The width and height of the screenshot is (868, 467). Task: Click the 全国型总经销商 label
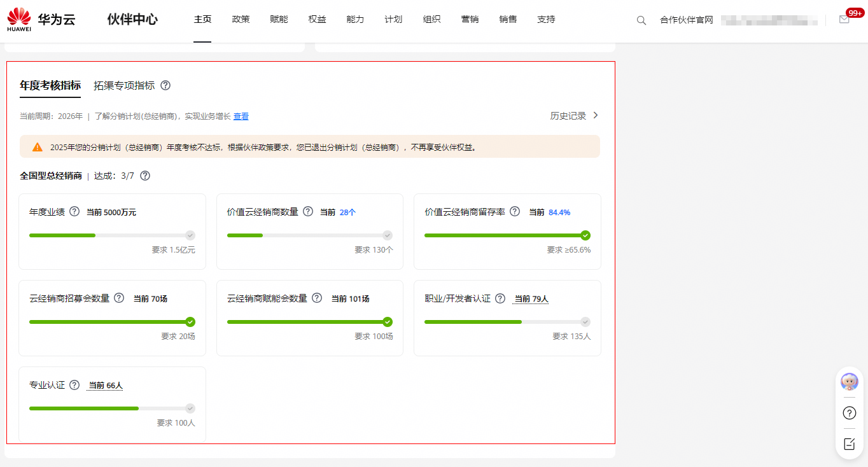pos(51,176)
